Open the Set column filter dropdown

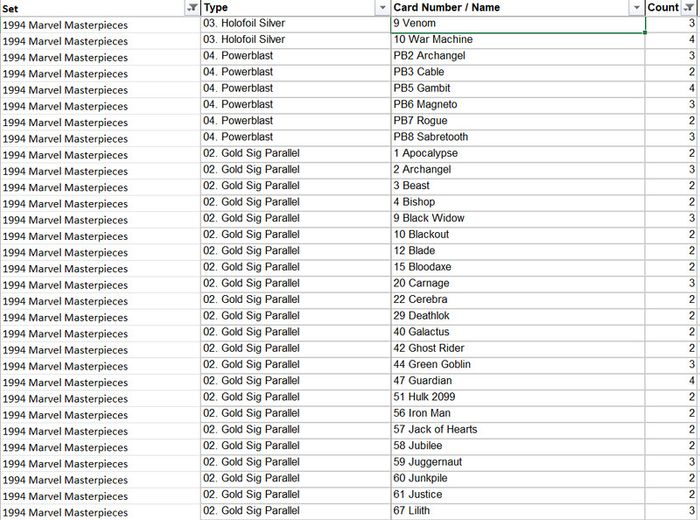coord(192,8)
